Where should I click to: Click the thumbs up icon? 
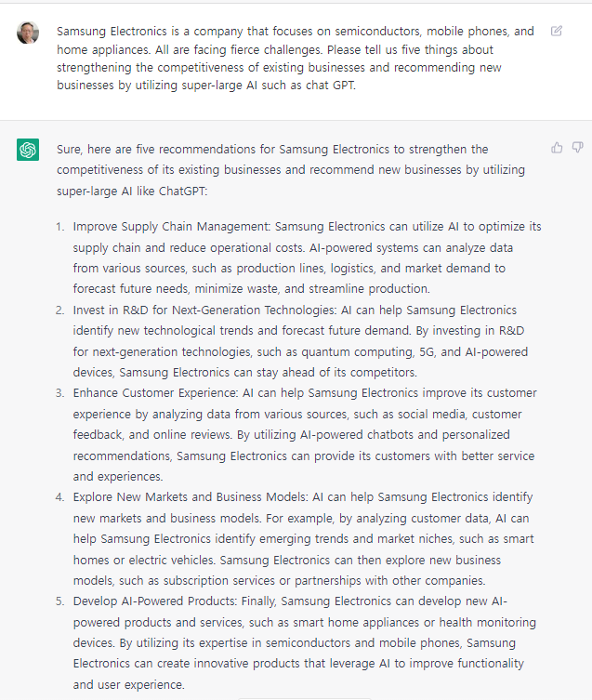coord(557,147)
